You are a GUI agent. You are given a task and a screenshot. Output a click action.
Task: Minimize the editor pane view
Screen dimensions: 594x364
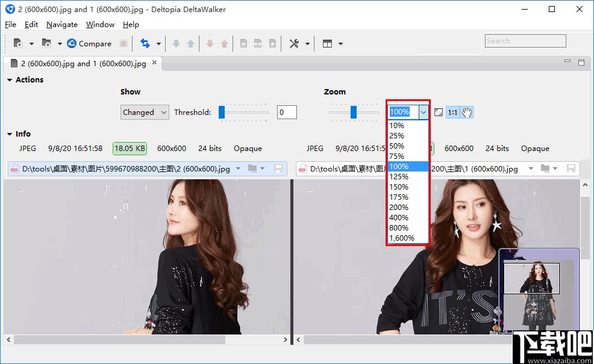(567, 61)
